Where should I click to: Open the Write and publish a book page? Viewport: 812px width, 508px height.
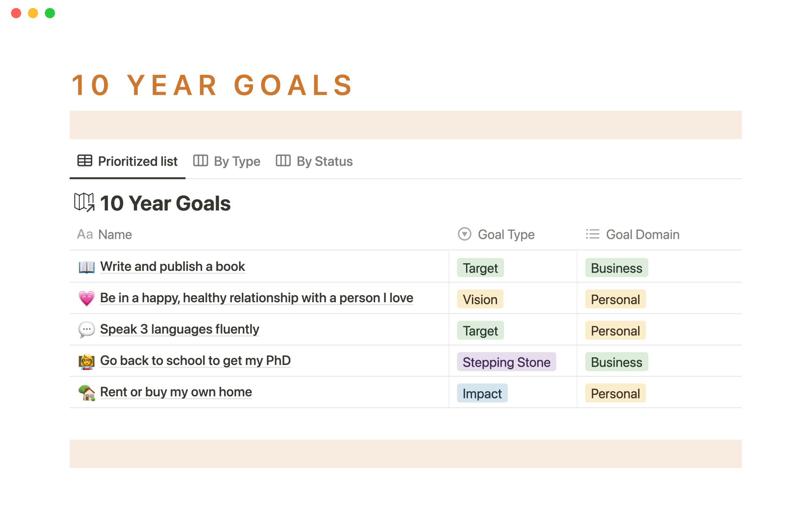[x=173, y=267]
